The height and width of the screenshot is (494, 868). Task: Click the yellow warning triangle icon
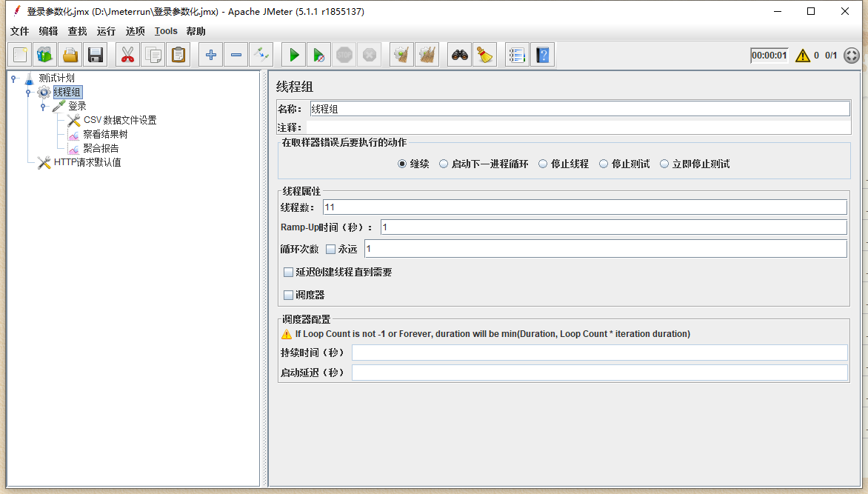coord(803,56)
